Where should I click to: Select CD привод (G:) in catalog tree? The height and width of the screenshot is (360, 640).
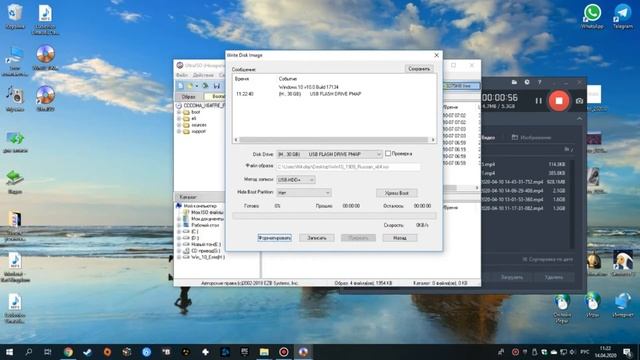[x=206, y=251]
